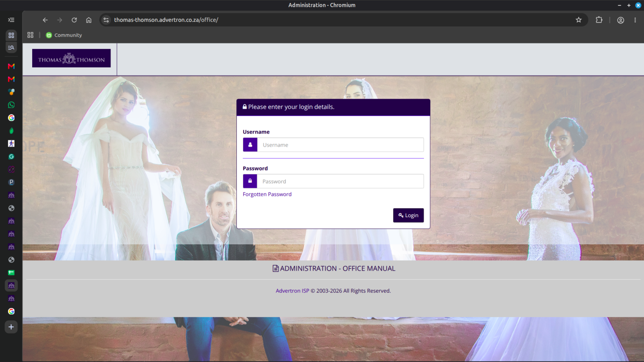Switch to the green G speech-bubble tab

pos(11,157)
